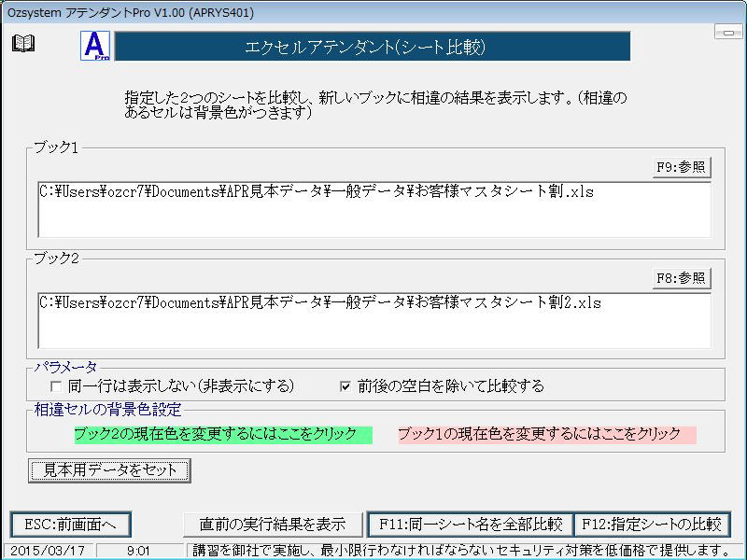Show results via 直前の実行結果を表示
Viewport: 747px width, 560px height.
pos(273,525)
